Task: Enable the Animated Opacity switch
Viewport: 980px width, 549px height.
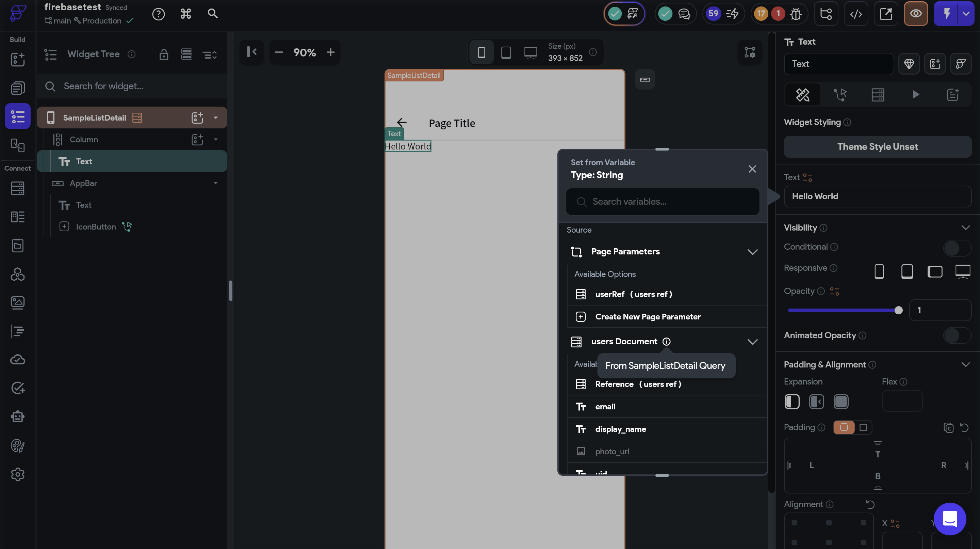Action: point(957,336)
